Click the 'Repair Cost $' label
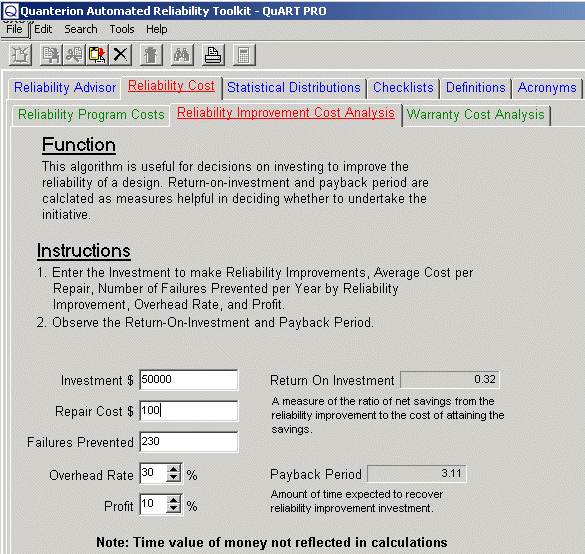Viewport: 585px width, 554px height. click(94, 411)
